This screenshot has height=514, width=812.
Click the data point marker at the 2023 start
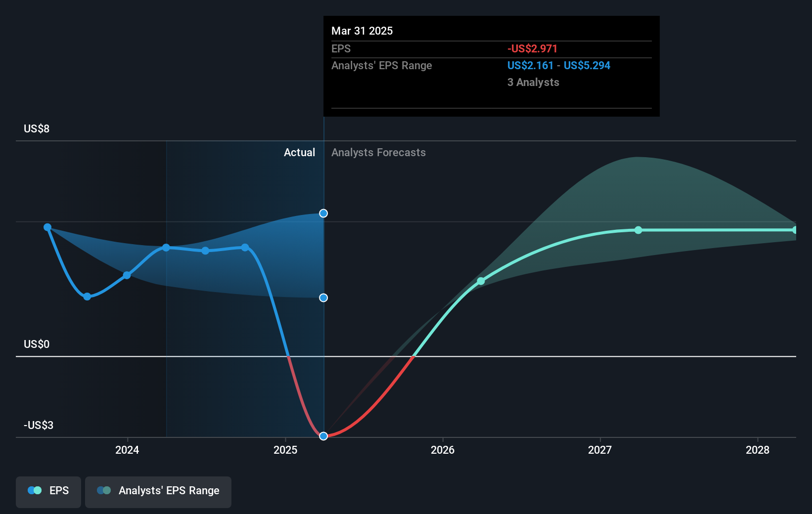(47, 226)
